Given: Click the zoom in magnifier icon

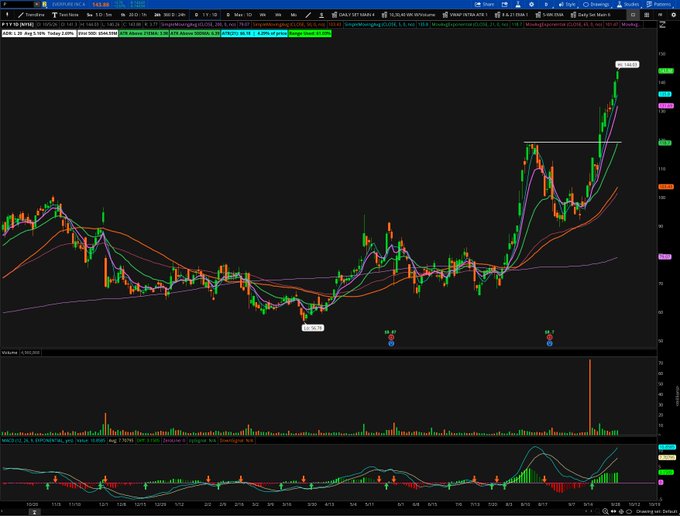Looking at the screenshot, I should pos(605,512).
